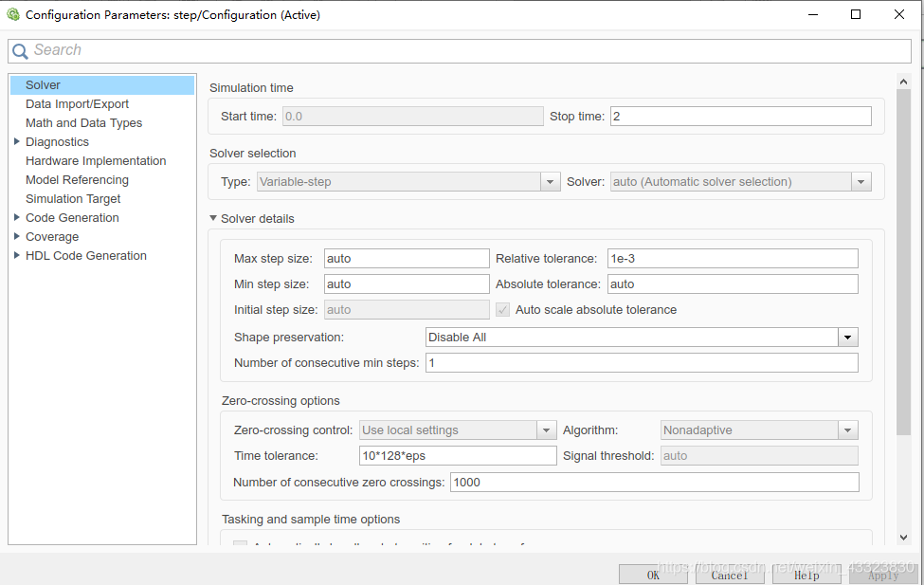Viewport: 924px width, 585px height.
Task: Maximize the Configuration Parameters window
Action: pyautogui.click(x=856, y=15)
